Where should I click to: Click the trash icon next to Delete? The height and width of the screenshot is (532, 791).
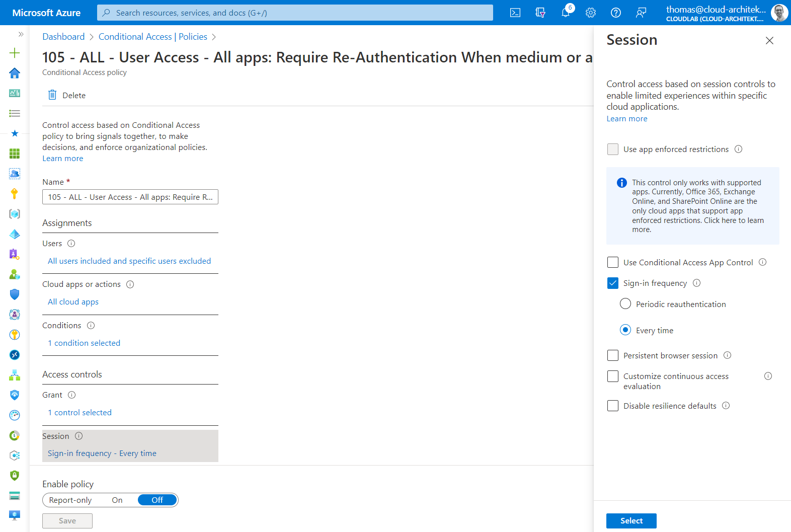(x=52, y=95)
